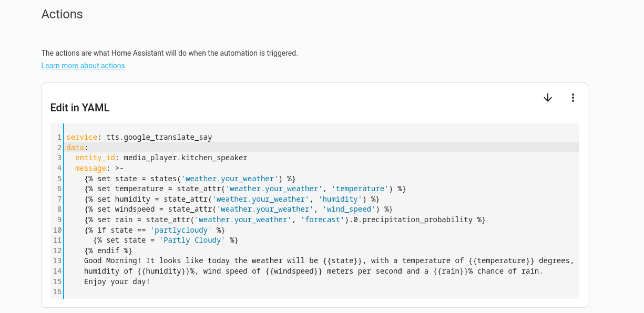This screenshot has width=644, height=313.
Task: Click line number 16 in the editor gutter
Action: click(x=57, y=291)
